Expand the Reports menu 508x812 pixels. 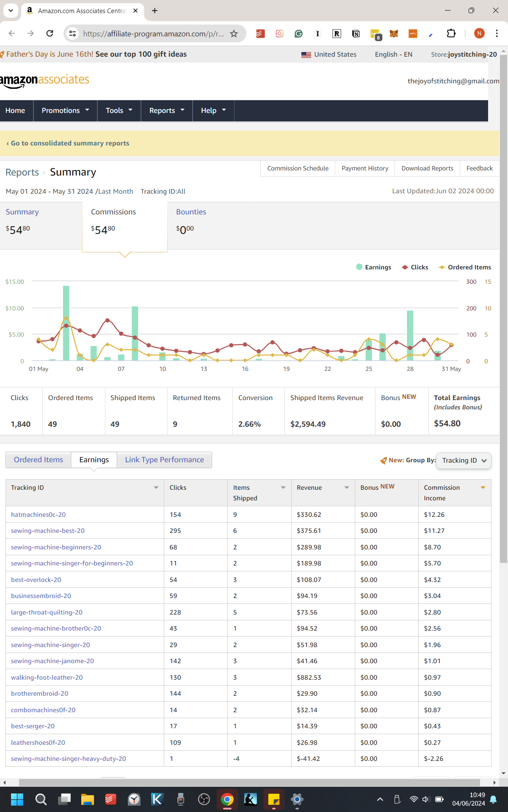tap(167, 110)
